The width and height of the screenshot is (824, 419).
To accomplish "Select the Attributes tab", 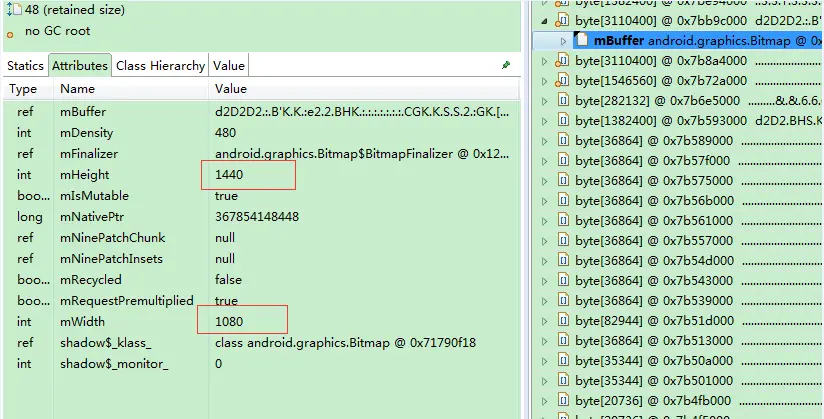I will tap(80, 66).
